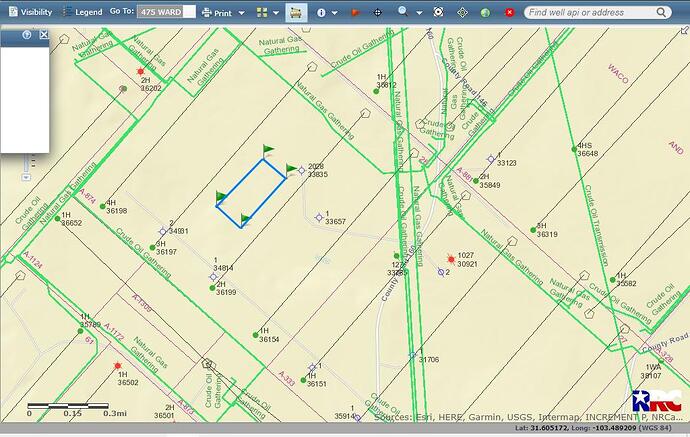Close the floating white panel
The width and height of the screenshot is (690, 437).
[43, 34]
